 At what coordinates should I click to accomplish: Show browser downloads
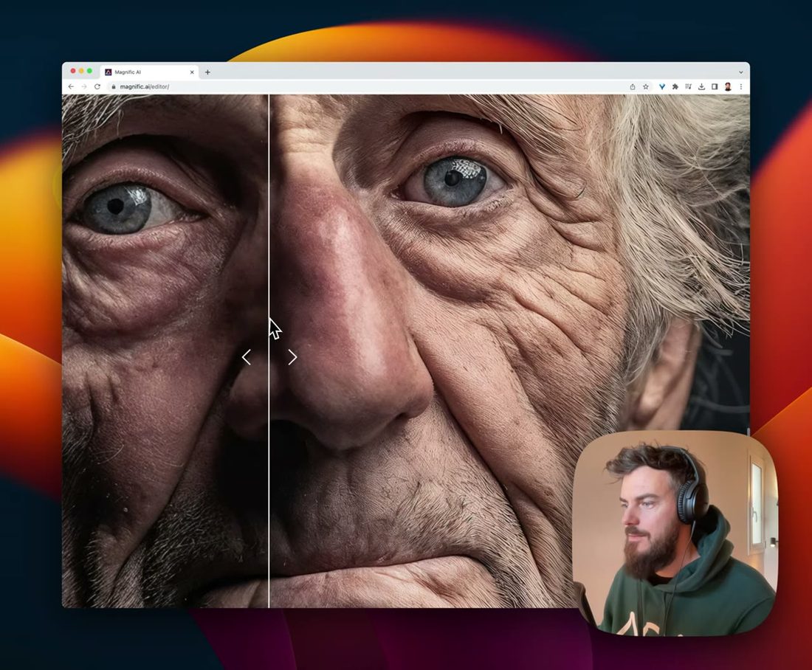[x=701, y=87]
